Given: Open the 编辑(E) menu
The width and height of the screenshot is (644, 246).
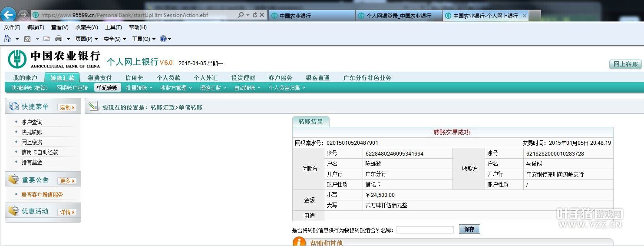Looking at the screenshot, I should 36,27.
